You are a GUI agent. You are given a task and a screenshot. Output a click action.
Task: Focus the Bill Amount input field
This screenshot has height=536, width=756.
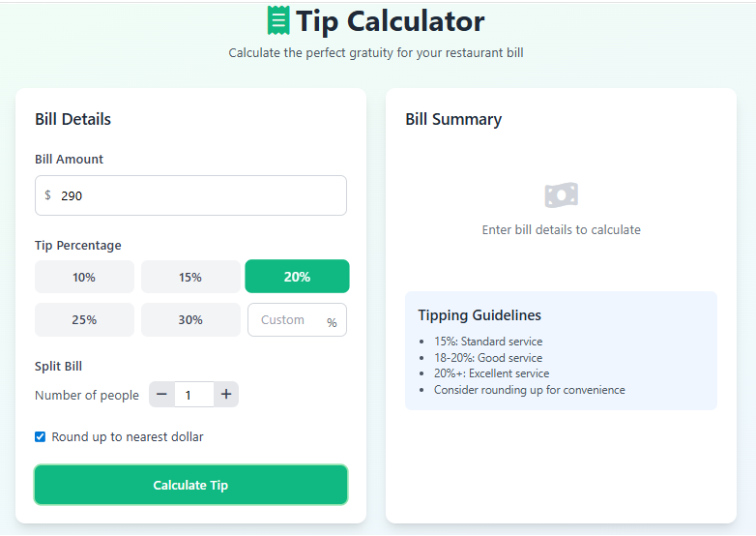point(193,195)
